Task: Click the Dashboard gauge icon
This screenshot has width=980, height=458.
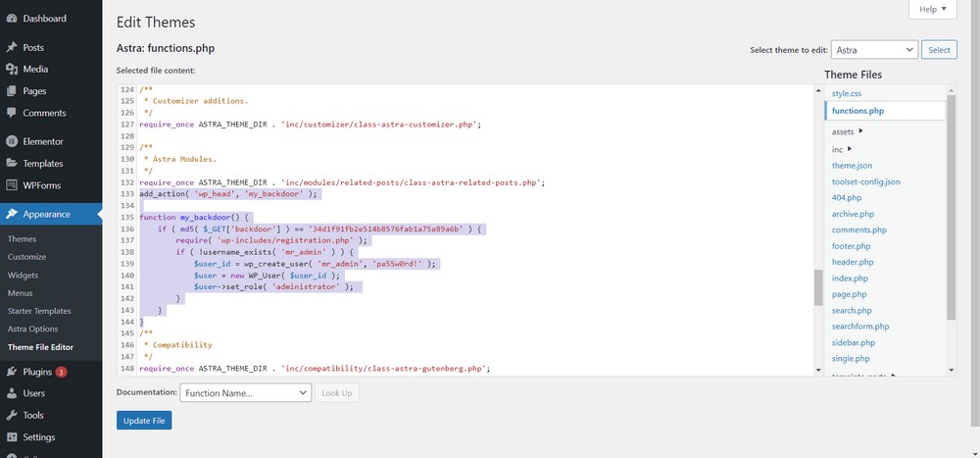Action: pos(11,19)
